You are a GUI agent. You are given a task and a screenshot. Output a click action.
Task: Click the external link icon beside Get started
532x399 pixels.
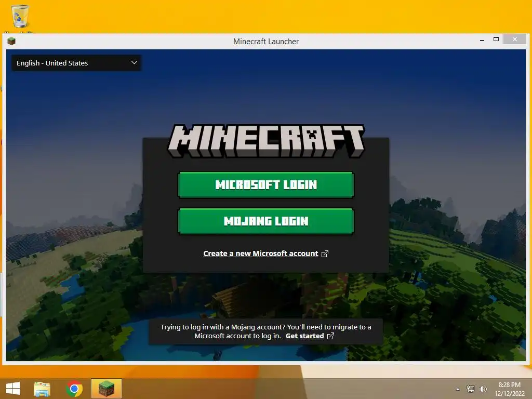(330, 336)
